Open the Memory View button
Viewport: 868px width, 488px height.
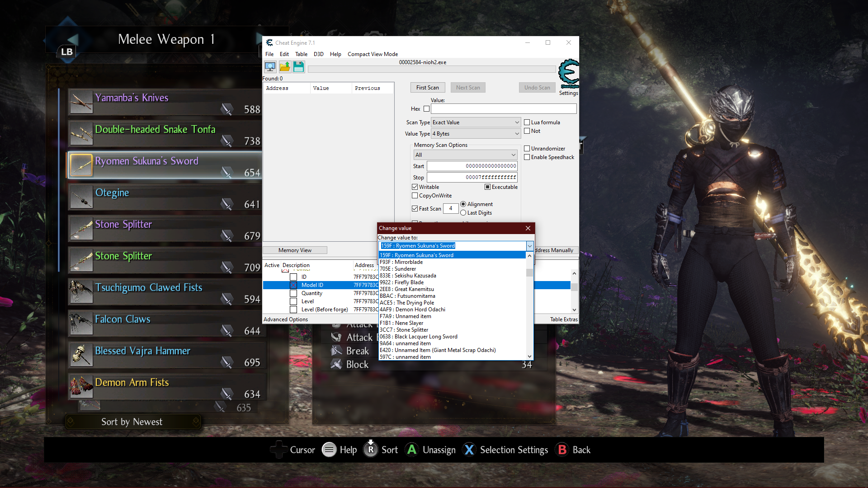295,250
